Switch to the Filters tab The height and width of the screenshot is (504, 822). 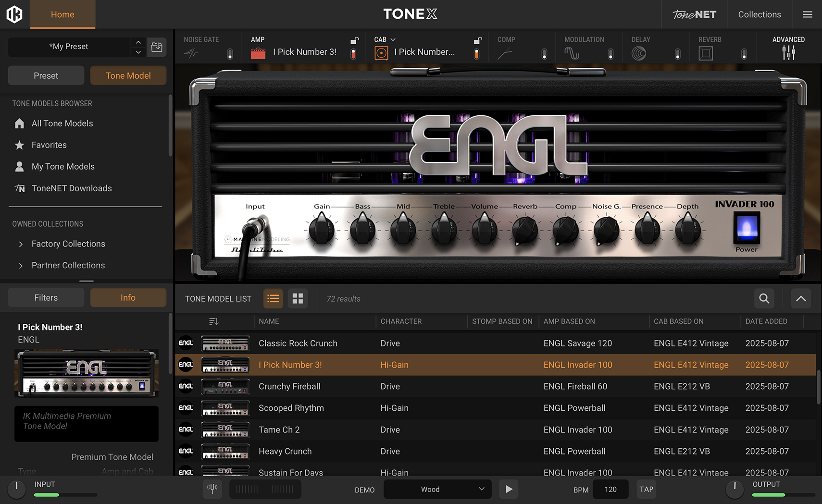(x=46, y=297)
